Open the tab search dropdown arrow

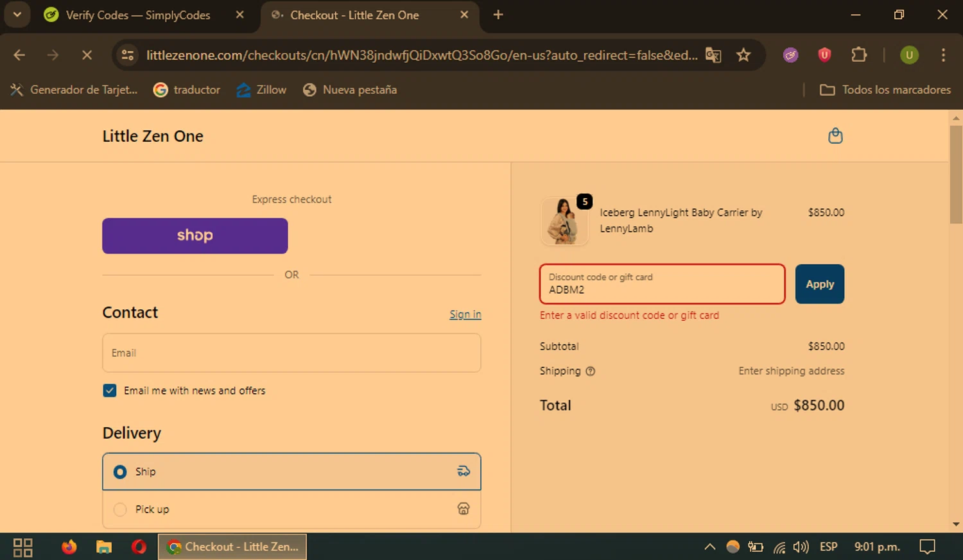pyautogui.click(x=17, y=15)
